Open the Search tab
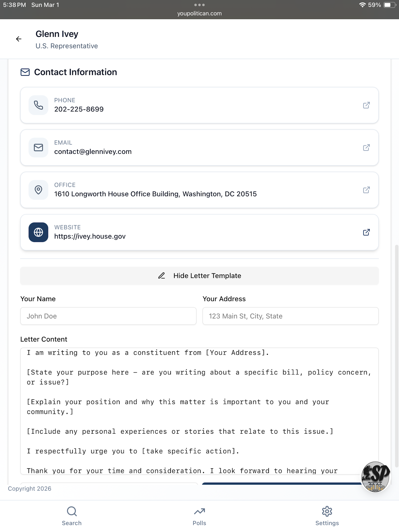 coord(72,516)
